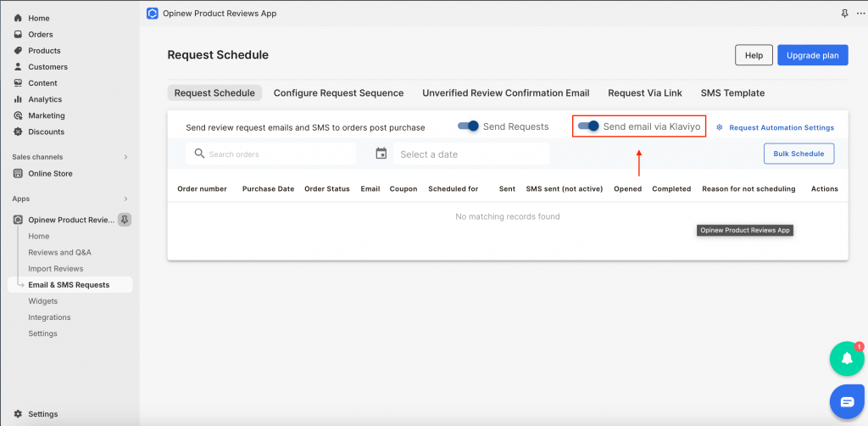The width and height of the screenshot is (868, 426).
Task: Toggle Send email via Klaviyo switch
Action: coord(588,126)
